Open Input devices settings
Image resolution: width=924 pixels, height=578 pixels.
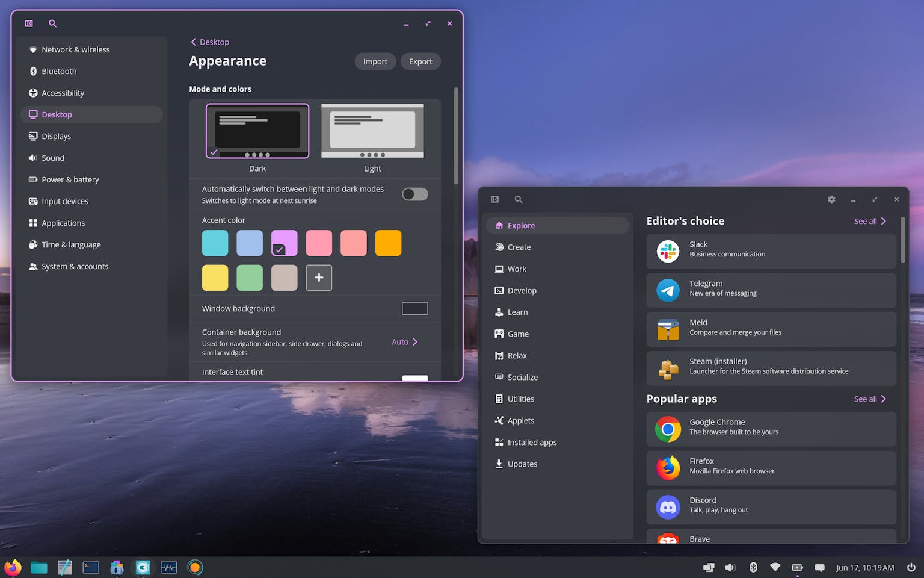(x=92, y=201)
